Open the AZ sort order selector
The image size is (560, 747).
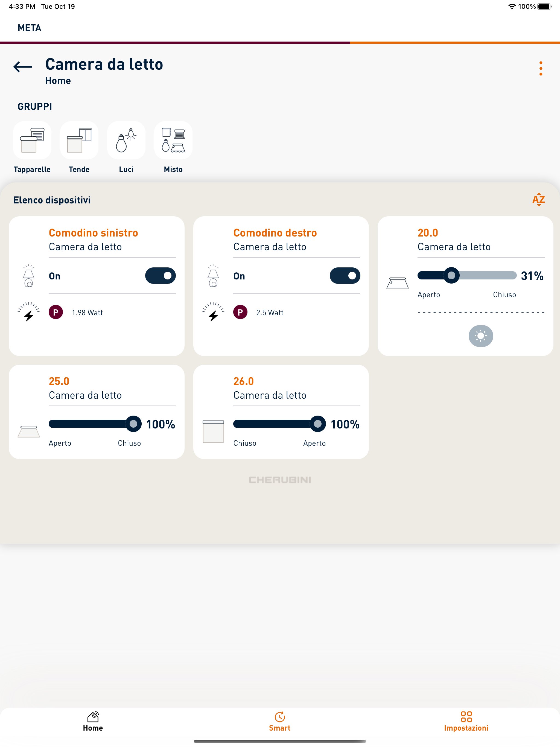(538, 200)
